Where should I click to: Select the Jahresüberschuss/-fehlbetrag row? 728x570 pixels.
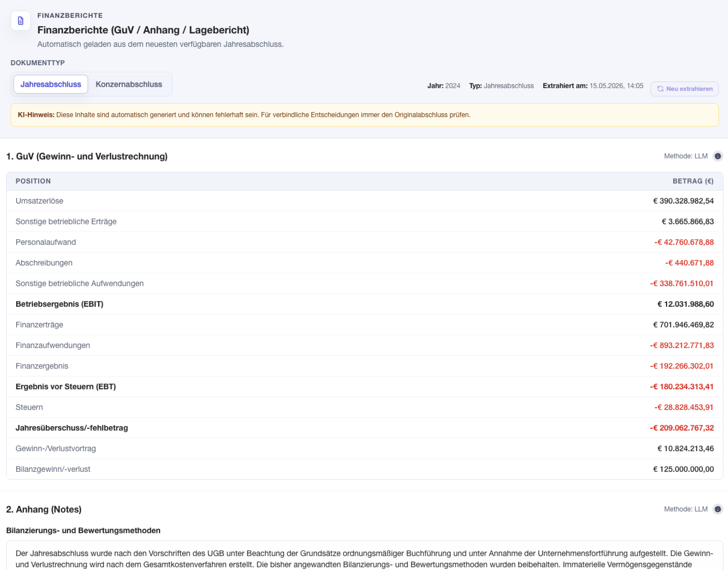click(364, 428)
